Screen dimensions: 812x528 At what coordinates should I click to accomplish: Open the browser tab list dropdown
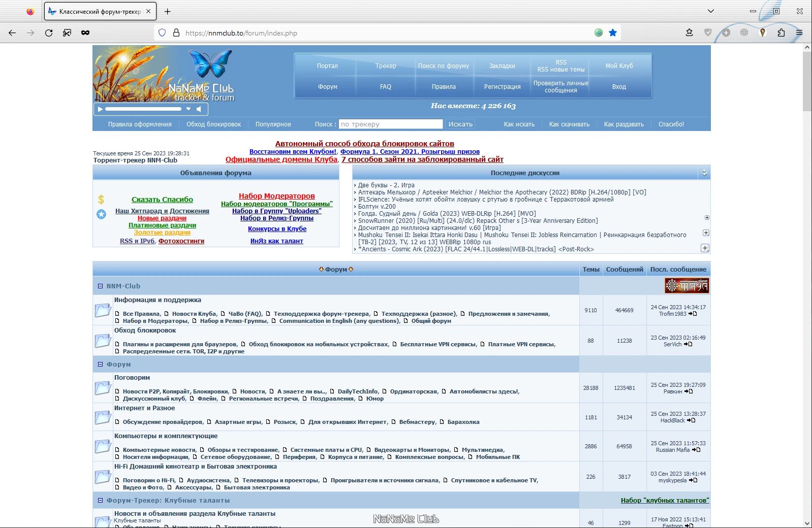coord(711,11)
